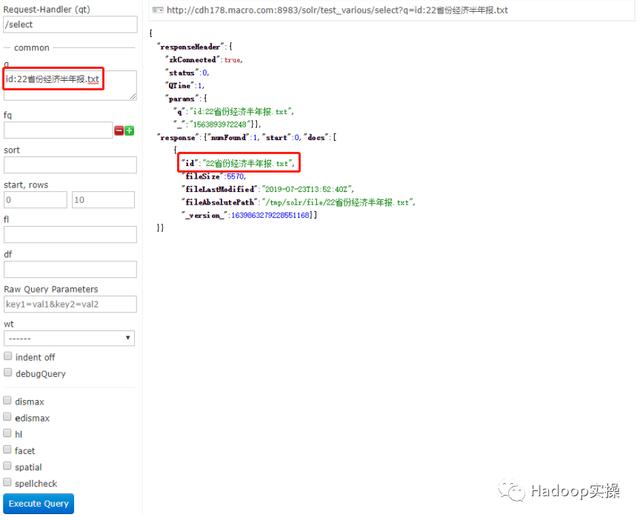The width and height of the screenshot is (640, 520).
Task: Add an fq filter with green plus icon
Action: 129,131
